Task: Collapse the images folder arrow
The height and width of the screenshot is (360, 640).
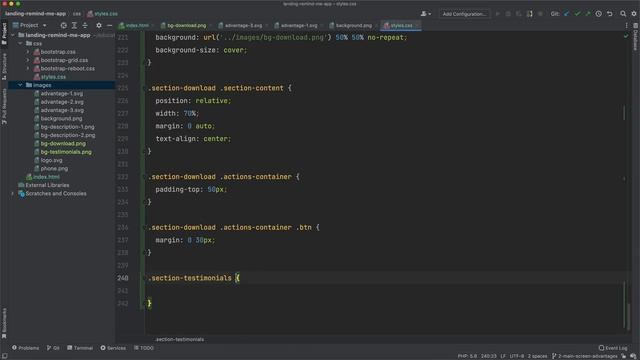Action: [20, 85]
